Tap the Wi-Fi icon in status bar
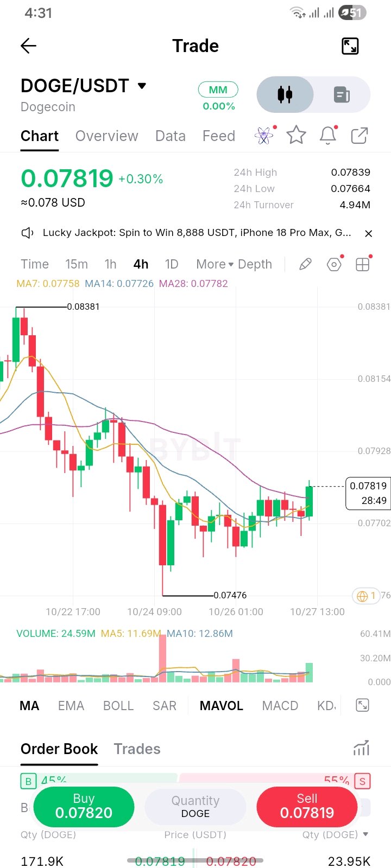391x868 pixels. (298, 12)
